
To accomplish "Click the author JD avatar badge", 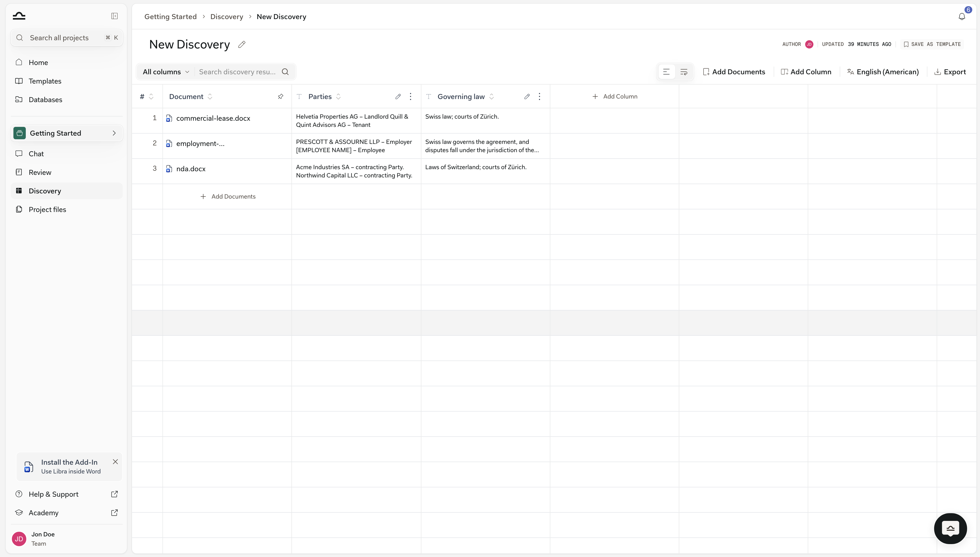I will [809, 44].
